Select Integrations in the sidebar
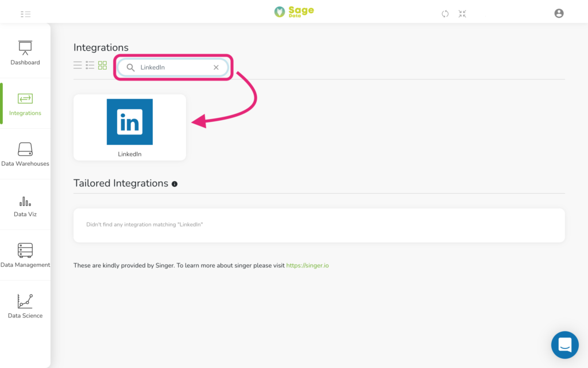Viewport: 588px width, 368px height. [25, 104]
